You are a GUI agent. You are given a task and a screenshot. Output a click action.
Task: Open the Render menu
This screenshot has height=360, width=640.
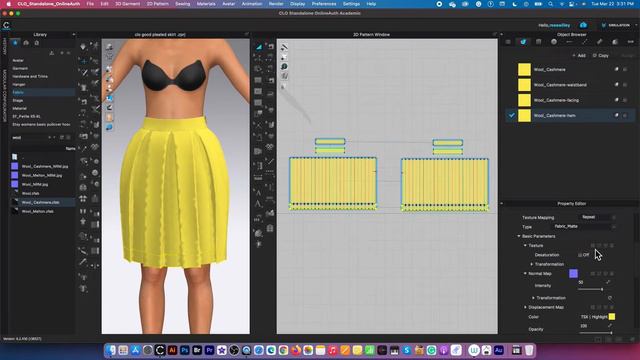pos(276,4)
